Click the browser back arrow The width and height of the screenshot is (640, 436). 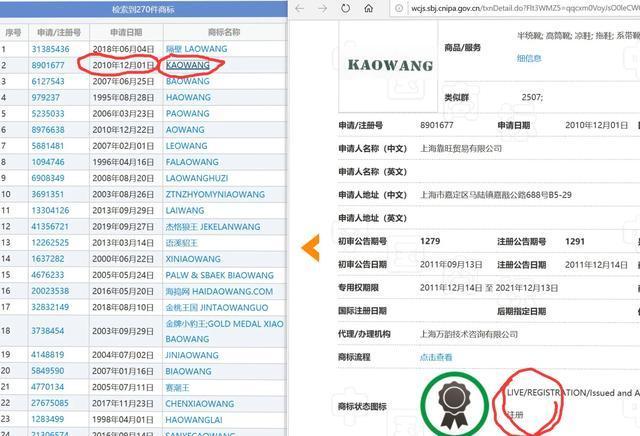pyautogui.click(x=300, y=9)
